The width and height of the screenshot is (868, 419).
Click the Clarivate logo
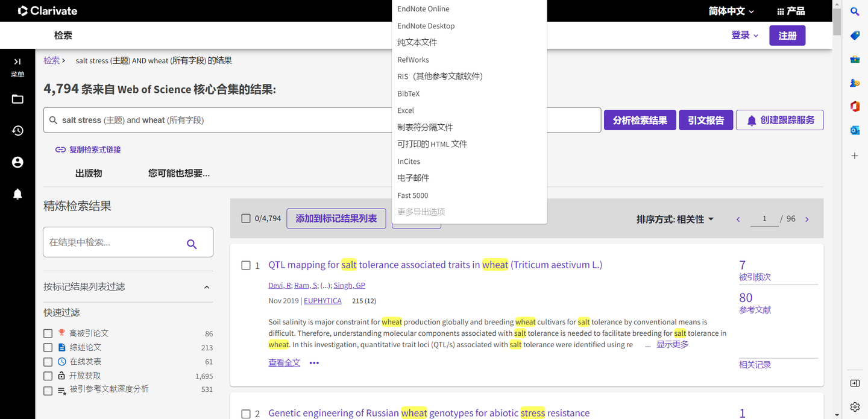47,10
